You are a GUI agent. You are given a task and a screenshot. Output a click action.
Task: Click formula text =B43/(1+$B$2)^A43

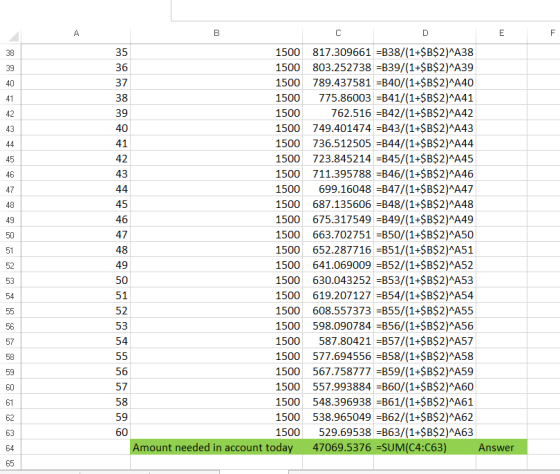point(425,128)
